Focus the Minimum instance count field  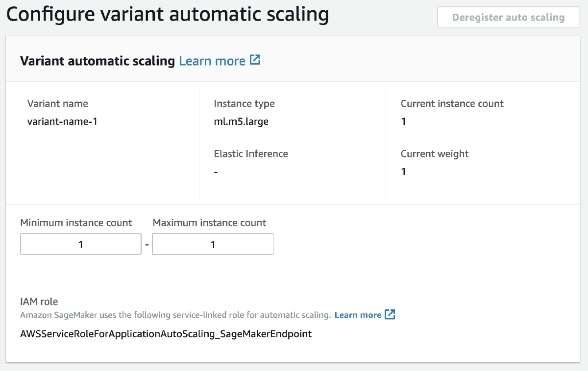coord(81,244)
